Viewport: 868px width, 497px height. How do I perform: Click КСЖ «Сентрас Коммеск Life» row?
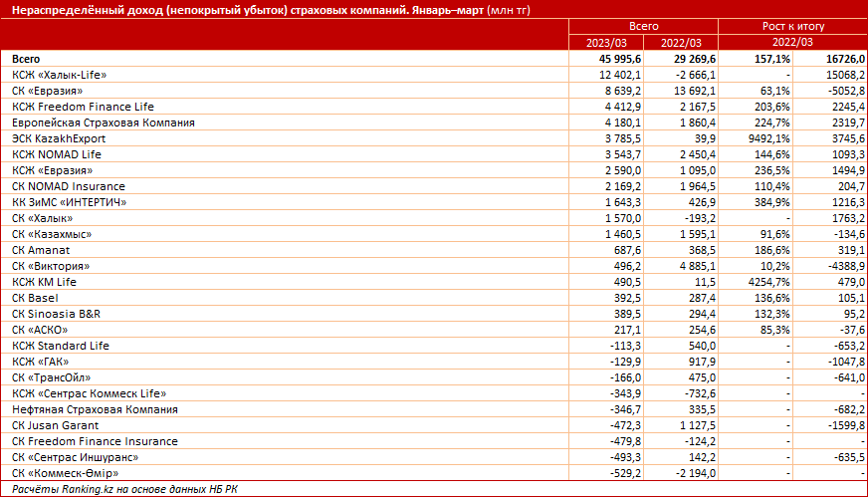(434, 394)
